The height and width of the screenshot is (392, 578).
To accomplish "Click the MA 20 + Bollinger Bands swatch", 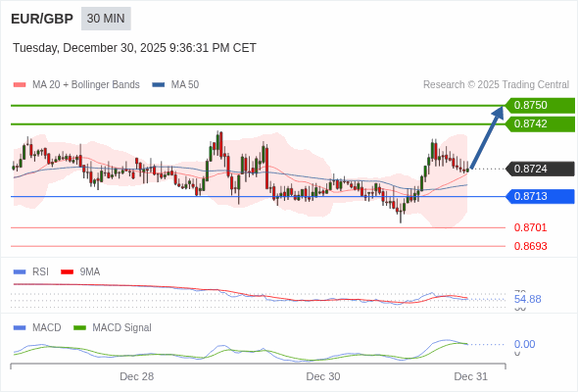I will pyautogui.click(x=20, y=85).
